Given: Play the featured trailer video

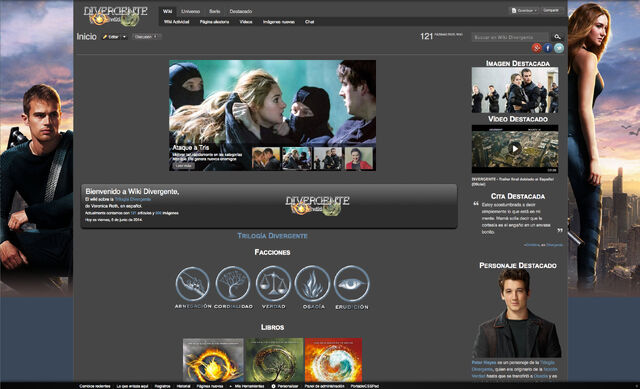Looking at the screenshot, I should click(x=515, y=149).
